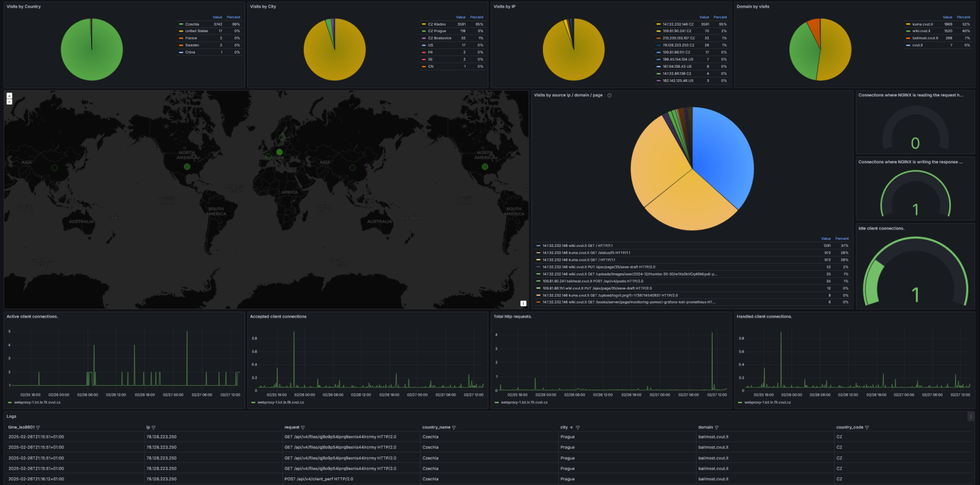Sort Visits by IP legend by Value

[x=704, y=18]
